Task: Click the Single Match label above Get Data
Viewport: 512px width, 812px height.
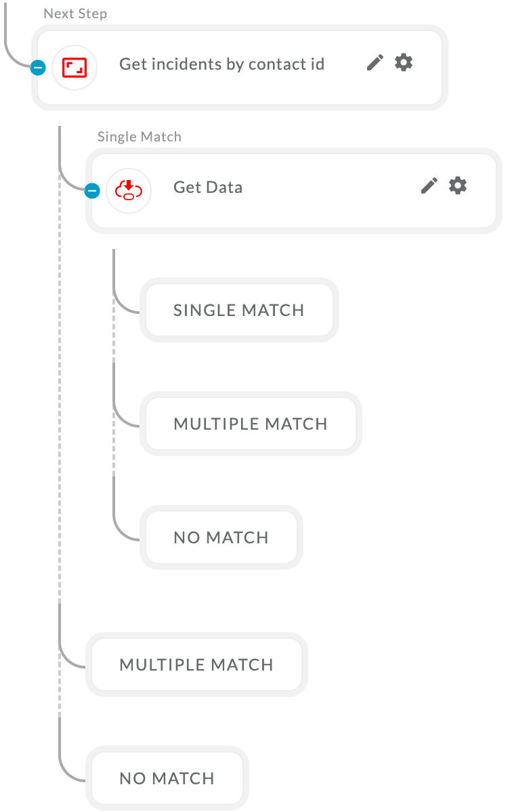Action: pyautogui.click(x=140, y=137)
